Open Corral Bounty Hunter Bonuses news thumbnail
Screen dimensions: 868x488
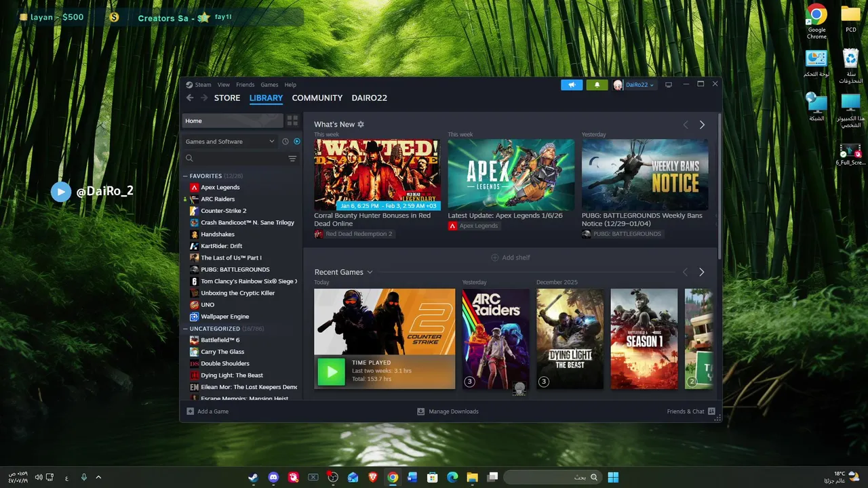coord(377,175)
